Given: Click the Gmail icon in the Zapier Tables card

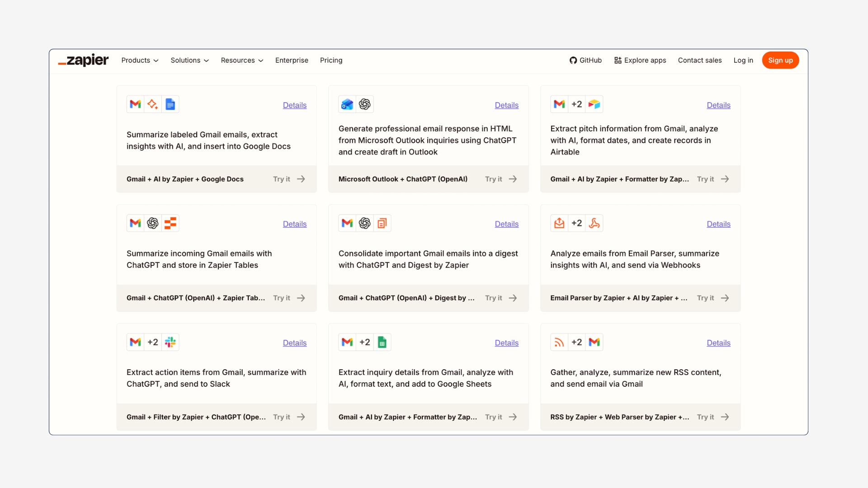Looking at the screenshot, I should (135, 223).
